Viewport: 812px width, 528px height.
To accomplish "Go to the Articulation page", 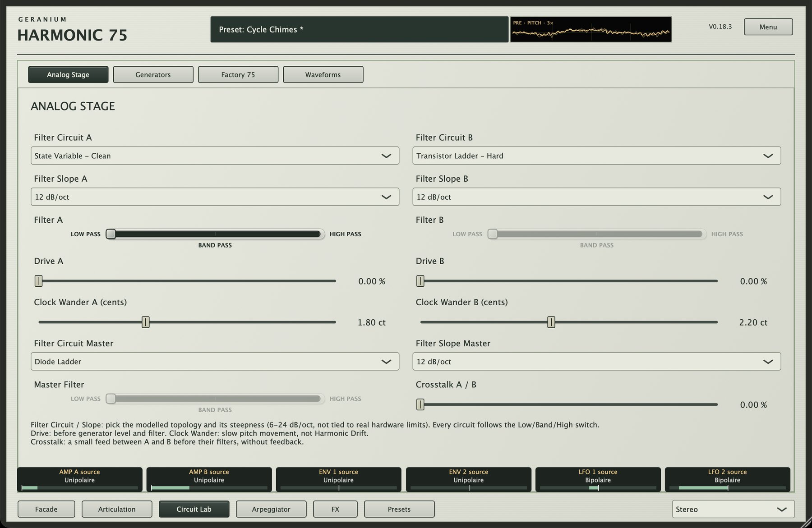I will click(x=117, y=509).
